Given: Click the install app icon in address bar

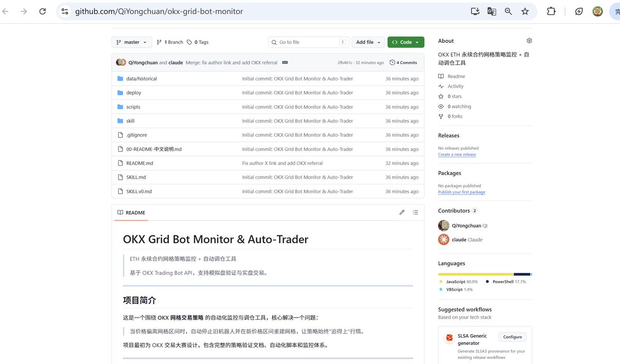Looking at the screenshot, I should (x=475, y=11).
